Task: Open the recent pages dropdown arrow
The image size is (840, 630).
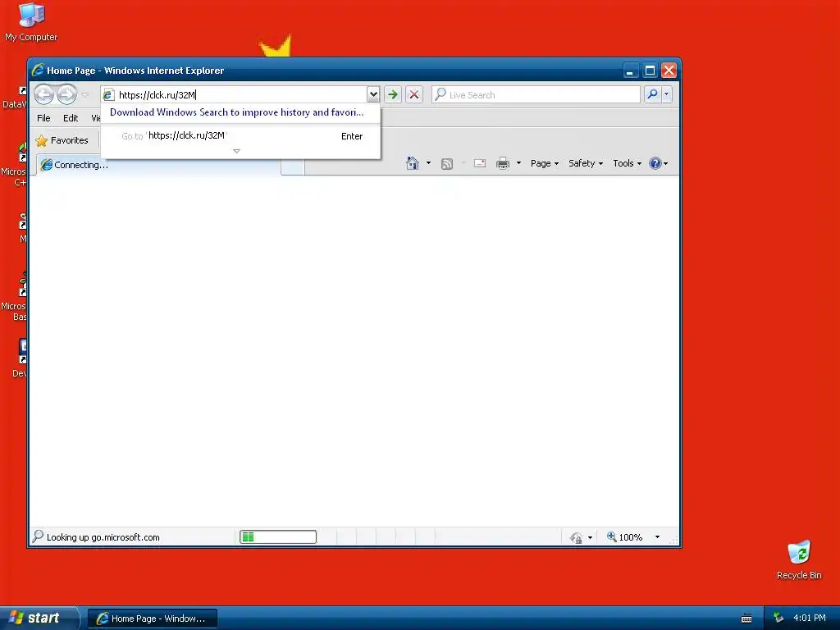Action: pos(84,95)
